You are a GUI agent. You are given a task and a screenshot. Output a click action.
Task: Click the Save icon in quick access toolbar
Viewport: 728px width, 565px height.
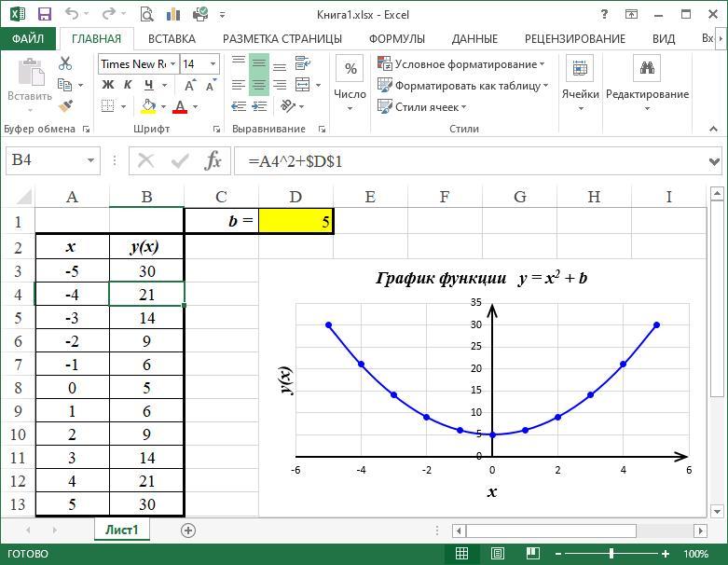[44, 15]
